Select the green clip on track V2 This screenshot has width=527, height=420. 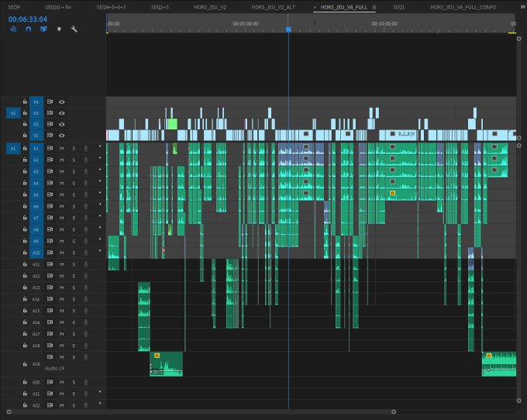[x=172, y=124]
